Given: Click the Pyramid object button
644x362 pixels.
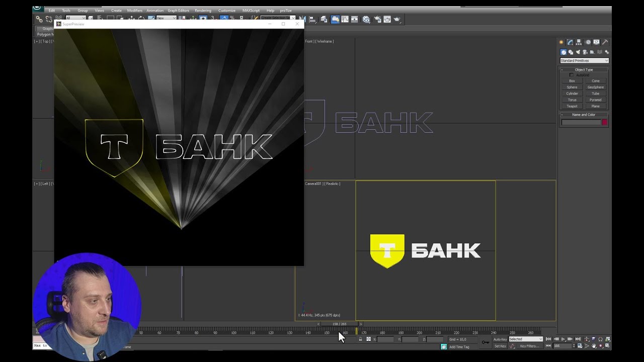Looking at the screenshot, I should point(596,100).
